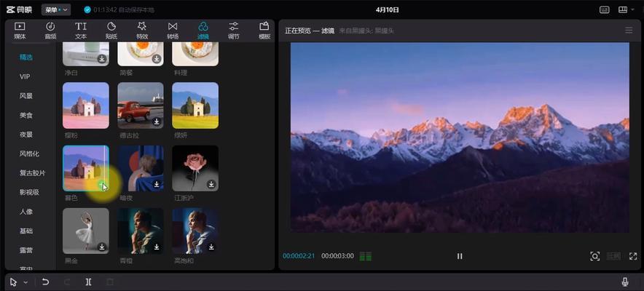
Task: Download the 暗夜 filter
Action: [x=157, y=185]
